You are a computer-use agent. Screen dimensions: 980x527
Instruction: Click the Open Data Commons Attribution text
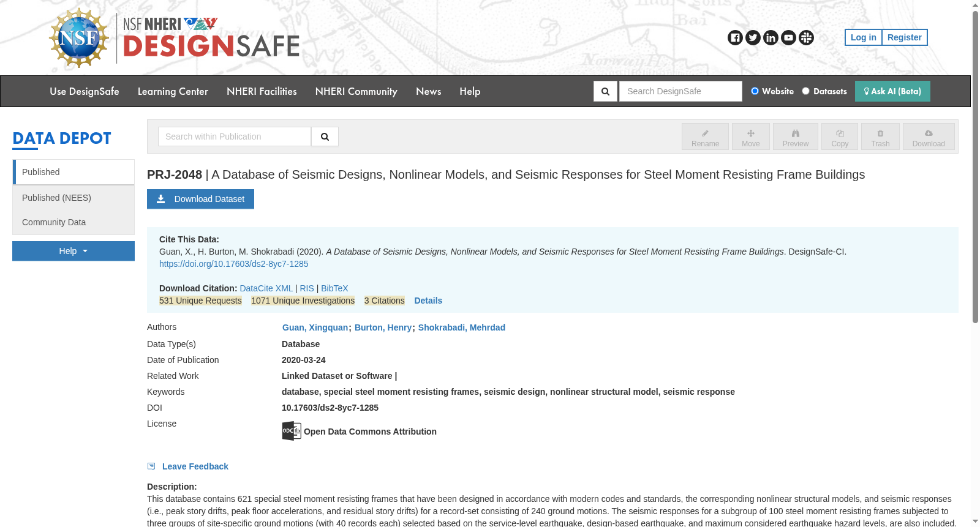(x=370, y=432)
